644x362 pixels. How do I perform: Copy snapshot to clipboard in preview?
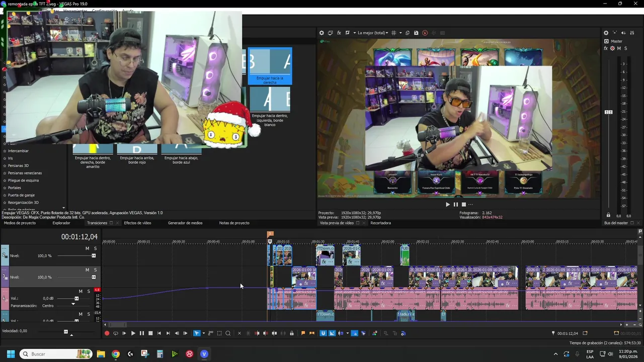(408, 33)
